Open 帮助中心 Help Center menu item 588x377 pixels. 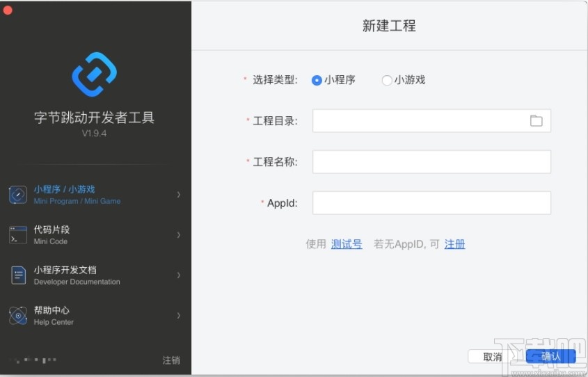pyautogui.click(x=95, y=316)
